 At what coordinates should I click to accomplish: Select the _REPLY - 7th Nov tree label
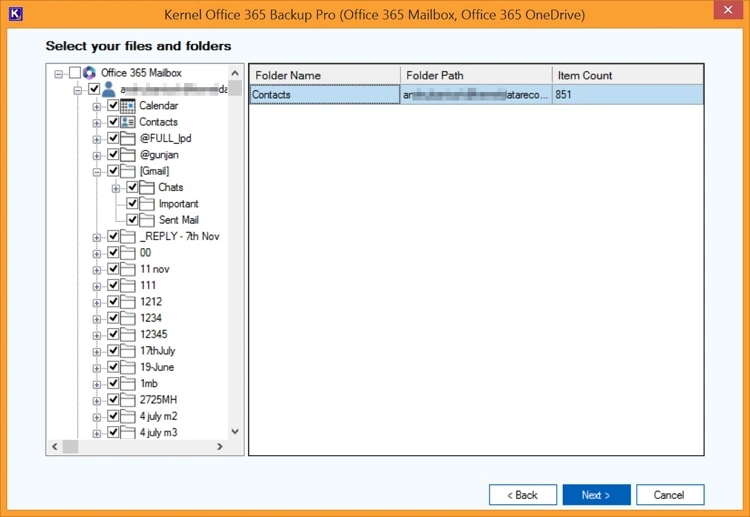[x=179, y=236]
